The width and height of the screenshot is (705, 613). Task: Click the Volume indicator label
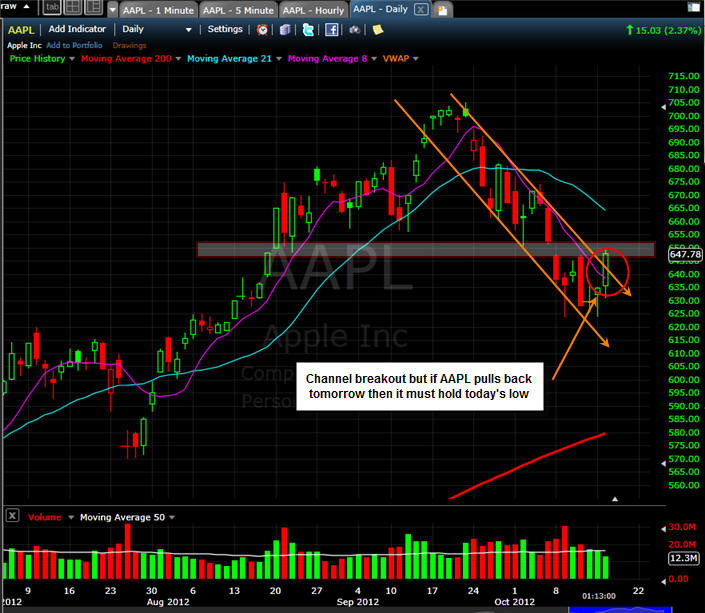45,518
